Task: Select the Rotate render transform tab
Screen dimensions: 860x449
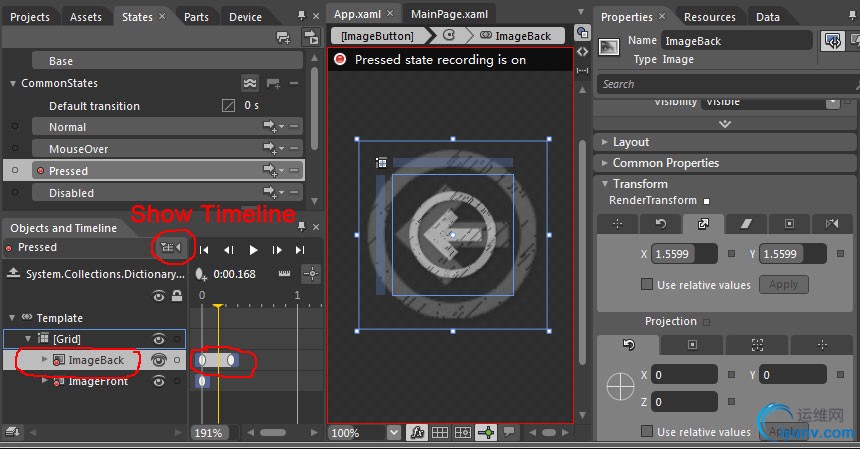Action: (661, 224)
